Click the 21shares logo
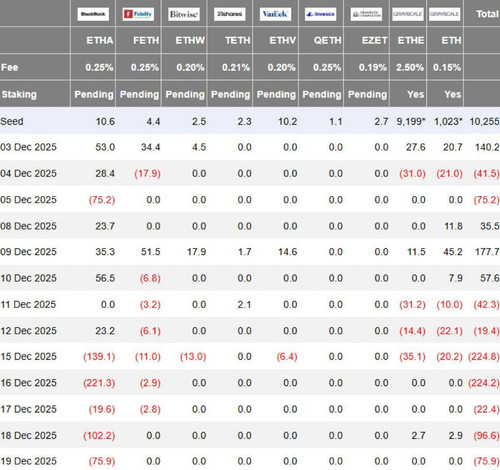500x470 pixels. tap(230, 14)
